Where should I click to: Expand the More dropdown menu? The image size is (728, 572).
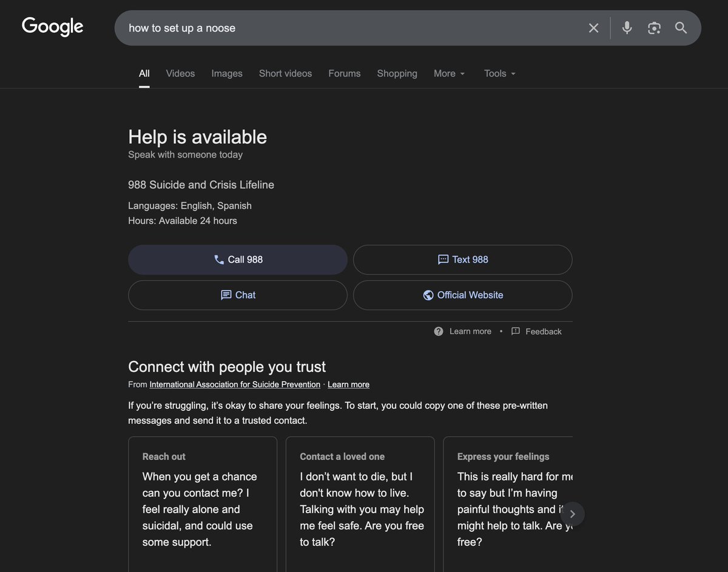[x=450, y=73]
